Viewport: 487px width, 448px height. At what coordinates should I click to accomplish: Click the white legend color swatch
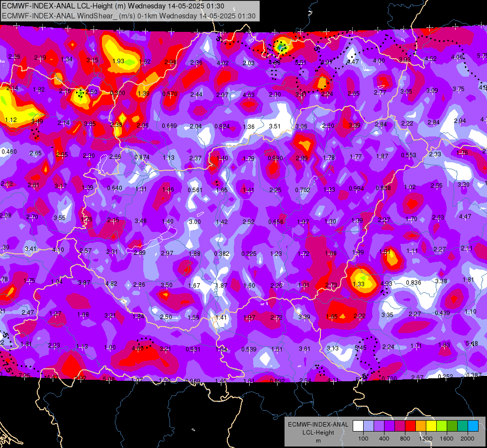coord(358,426)
